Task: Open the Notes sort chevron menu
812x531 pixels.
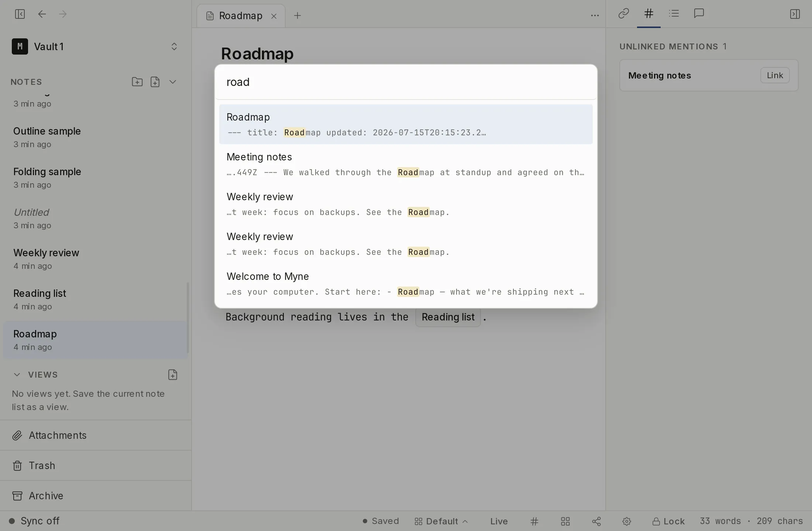Action: pos(173,81)
